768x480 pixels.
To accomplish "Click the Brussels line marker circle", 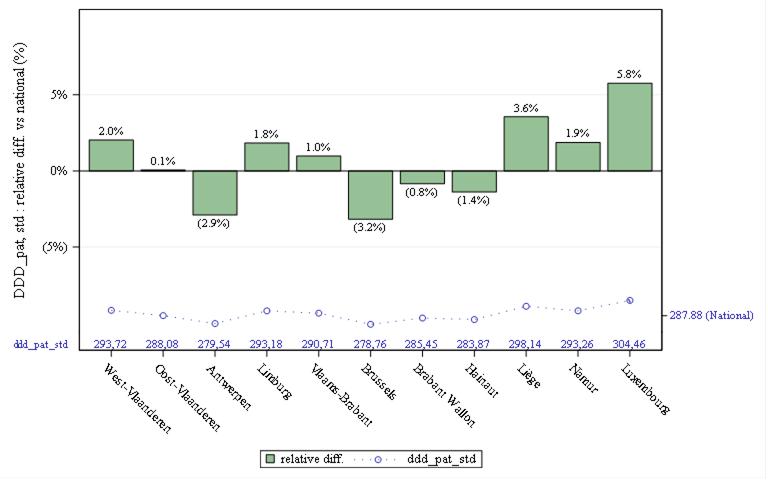I will (371, 324).
